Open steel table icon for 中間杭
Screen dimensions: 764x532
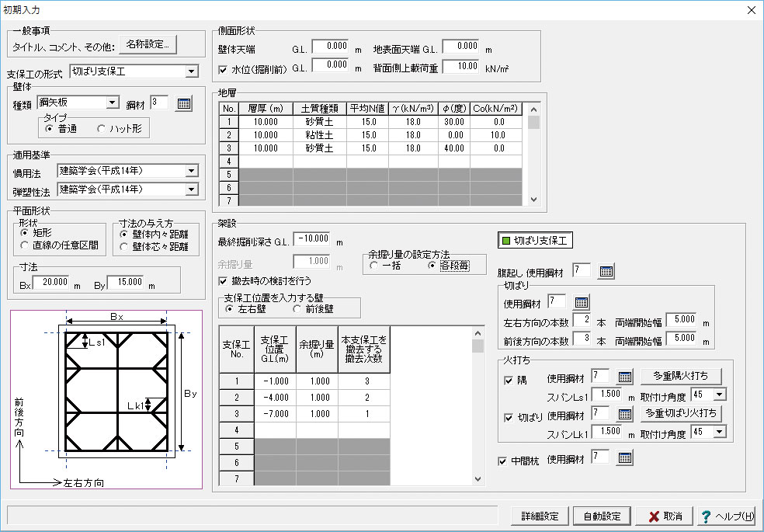[625, 459]
